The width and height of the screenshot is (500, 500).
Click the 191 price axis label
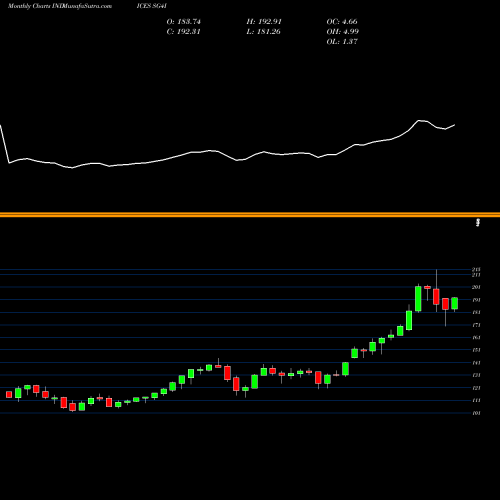coord(476,300)
